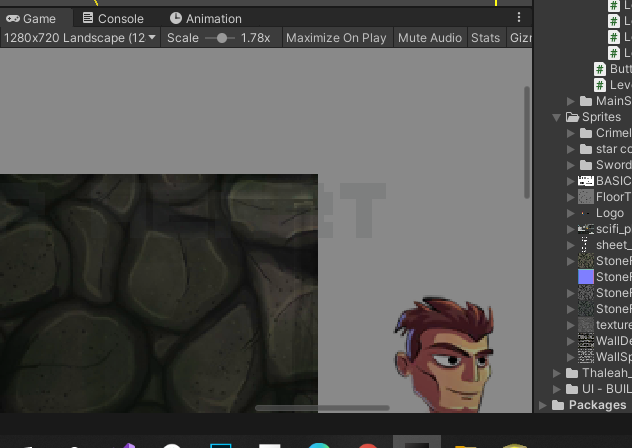Viewport: 632px width, 448px height.
Task: Expand the WallSp asset arrow
Action: point(570,357)
